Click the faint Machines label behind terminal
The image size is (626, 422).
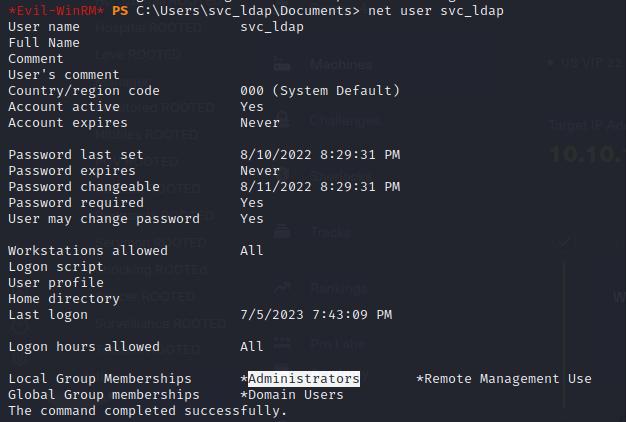point(341,65)
